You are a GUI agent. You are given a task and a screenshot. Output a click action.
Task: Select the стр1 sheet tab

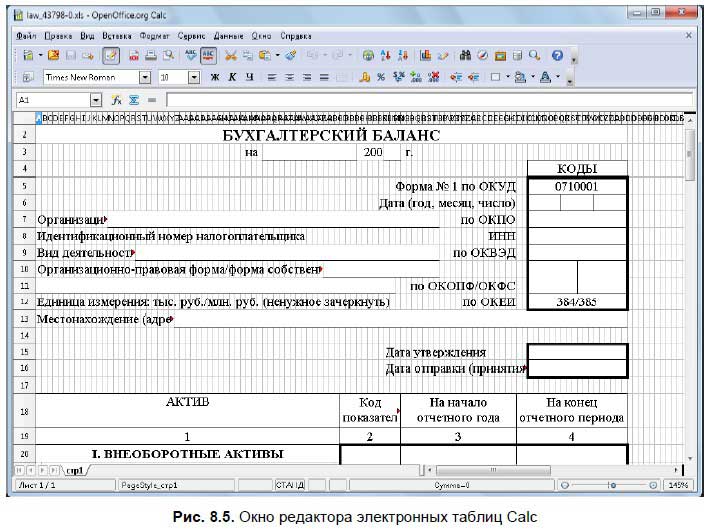[x=75, y=469]
